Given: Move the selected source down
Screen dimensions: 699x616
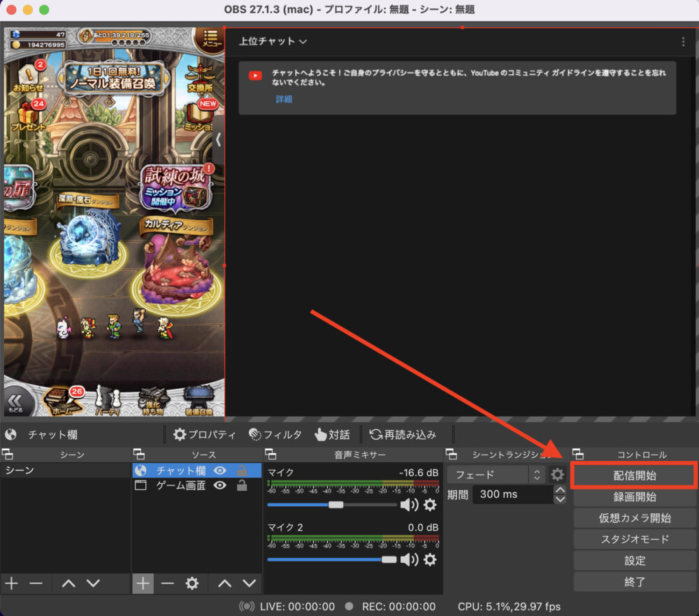Looking at the screenshot, I should pos(250,583).
